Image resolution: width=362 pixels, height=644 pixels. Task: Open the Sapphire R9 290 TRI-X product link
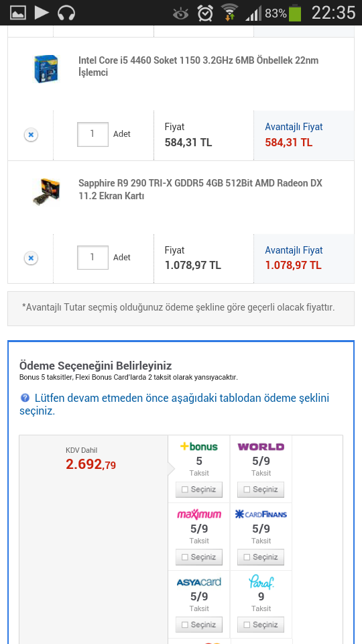pyautogui.click(x=200, y=189)
